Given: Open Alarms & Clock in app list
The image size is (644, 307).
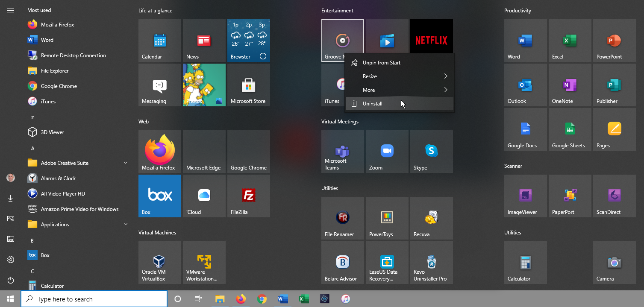Looking at the screenshot, I should click(78, 178).
